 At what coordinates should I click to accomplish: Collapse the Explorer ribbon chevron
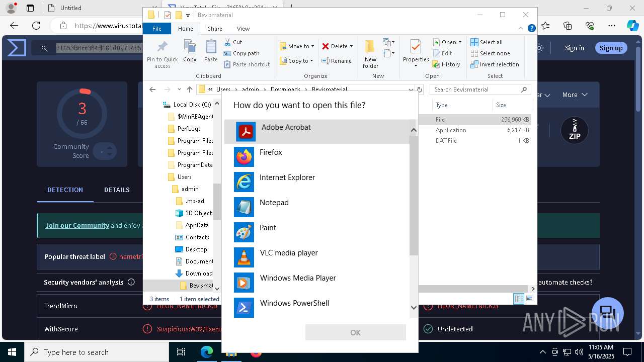point(522,29)
